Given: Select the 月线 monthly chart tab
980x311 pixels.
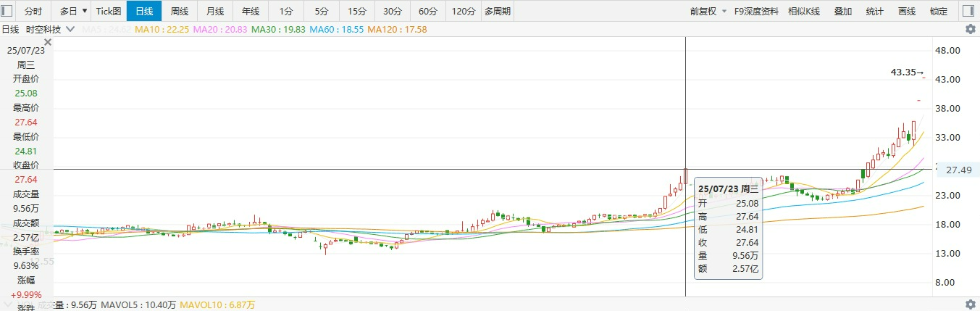Looking at the screenshot, I should click(x=214, y=11).
